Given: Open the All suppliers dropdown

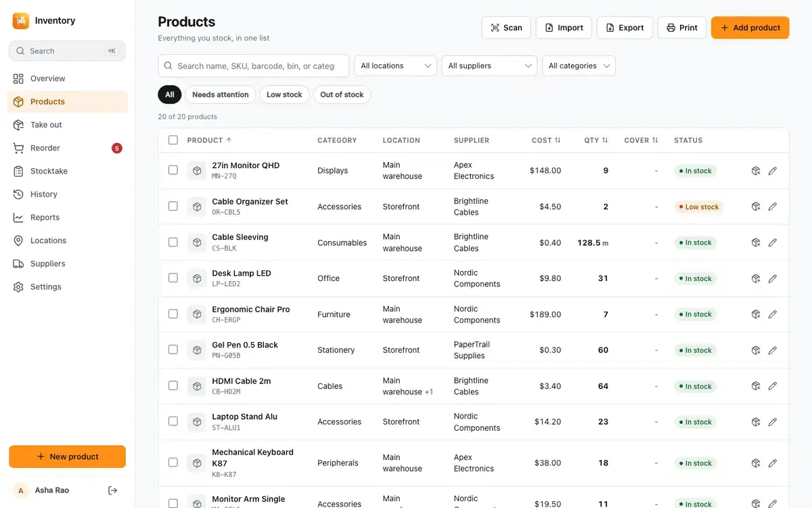Looking at the screenshot, I should (x=489, y=66).
